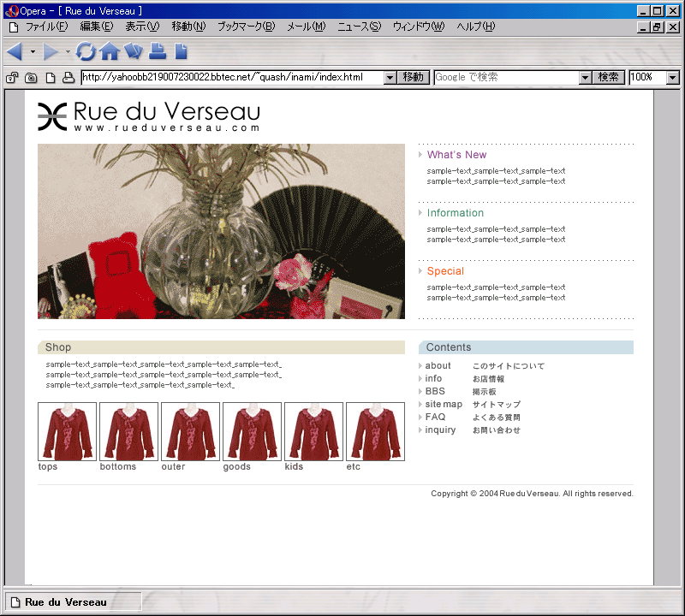The image size is (685, 616).
Task: Open a new page with document icon
Action: (x=181, y=51)
